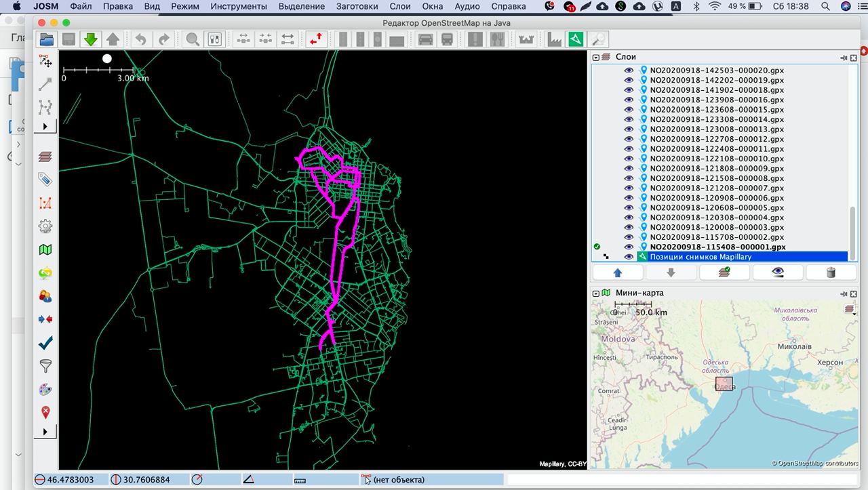Activate the selected layer button

pos(724,272)
